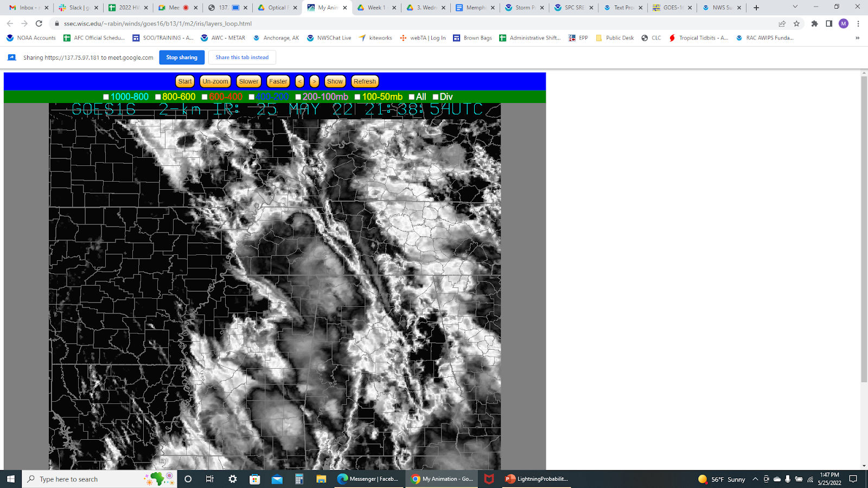Open AWC - METAR bookmark
The width and height of the screenshot is (868, 488).
[223, 38]
